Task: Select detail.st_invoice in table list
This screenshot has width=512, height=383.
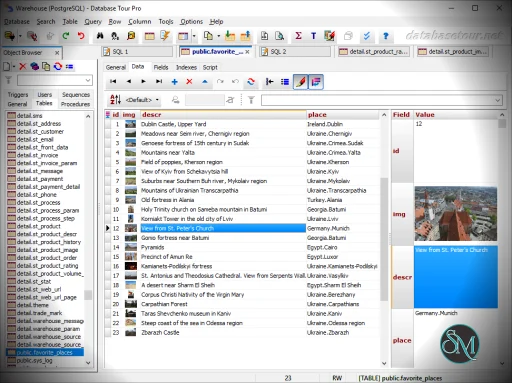Action: click(x=37, y=155)
